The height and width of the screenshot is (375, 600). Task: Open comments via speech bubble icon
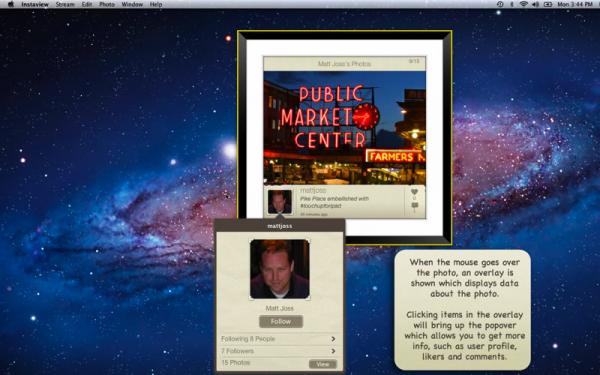coord(414,206)
